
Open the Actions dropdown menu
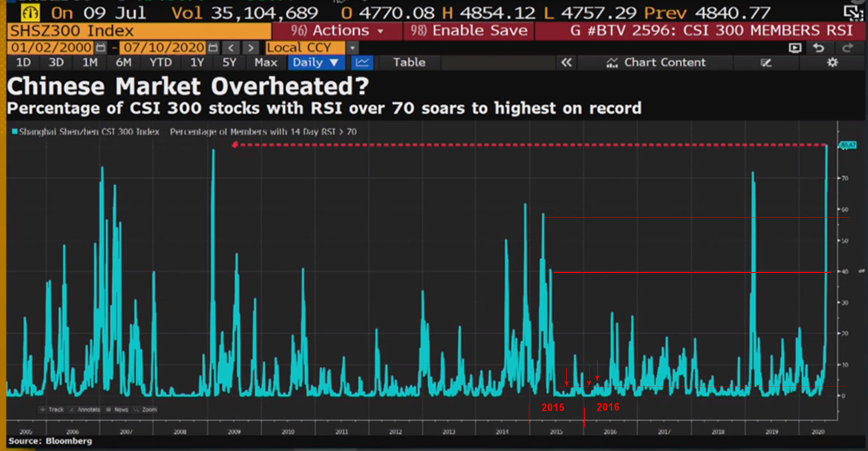337,31
